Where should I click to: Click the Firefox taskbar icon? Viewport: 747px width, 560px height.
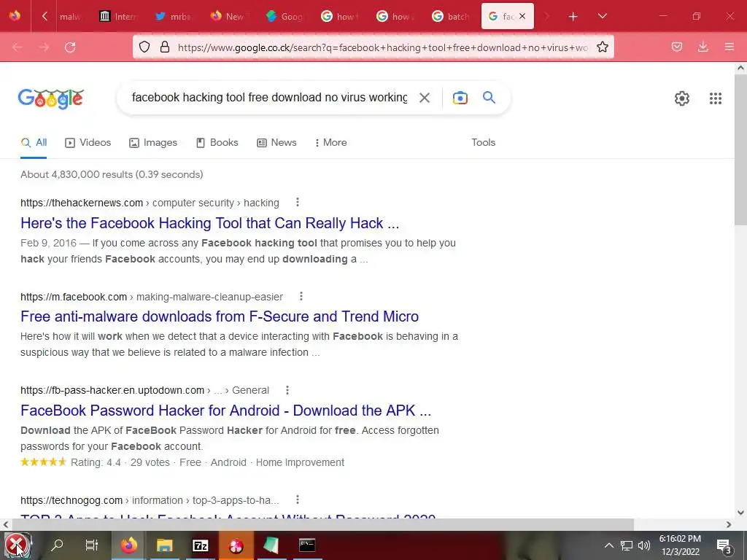(128, 545)
